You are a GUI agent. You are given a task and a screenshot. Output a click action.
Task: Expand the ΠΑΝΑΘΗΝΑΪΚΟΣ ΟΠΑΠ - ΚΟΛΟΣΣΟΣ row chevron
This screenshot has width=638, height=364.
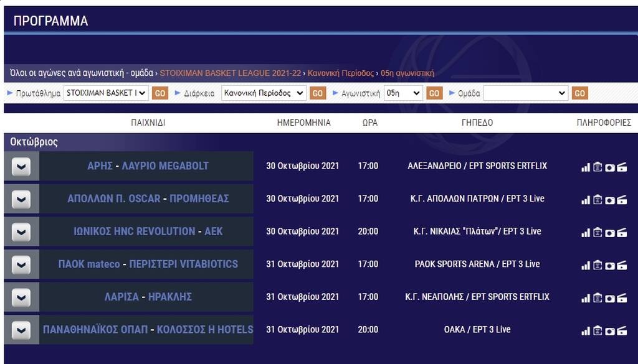coord(21,330)
